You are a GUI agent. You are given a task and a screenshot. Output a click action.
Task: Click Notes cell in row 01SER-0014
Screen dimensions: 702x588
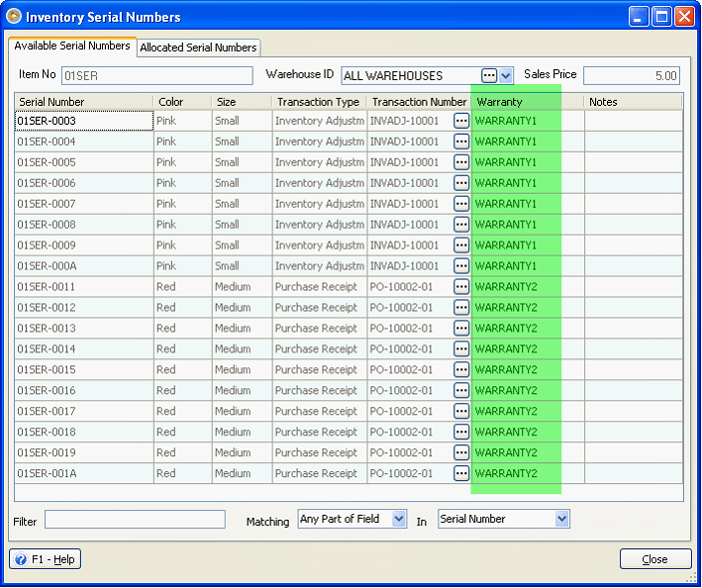coord(634,348)
